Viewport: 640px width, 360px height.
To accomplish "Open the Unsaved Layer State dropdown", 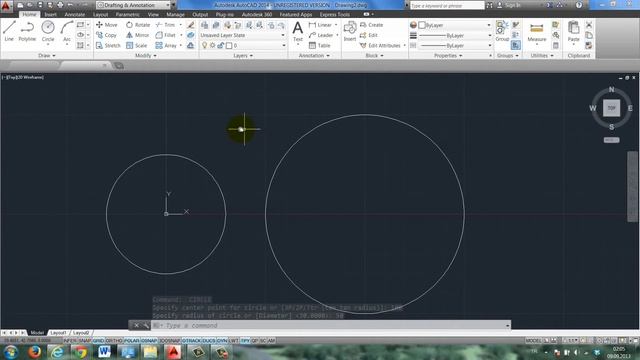I will (242, 35).
